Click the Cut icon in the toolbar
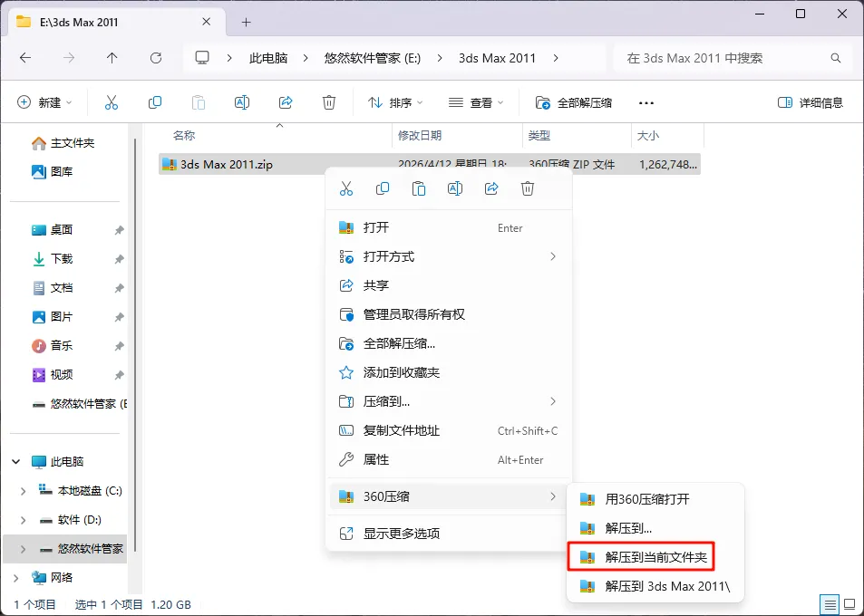Viewport: 864px width, 616px height. pos(112,102)
